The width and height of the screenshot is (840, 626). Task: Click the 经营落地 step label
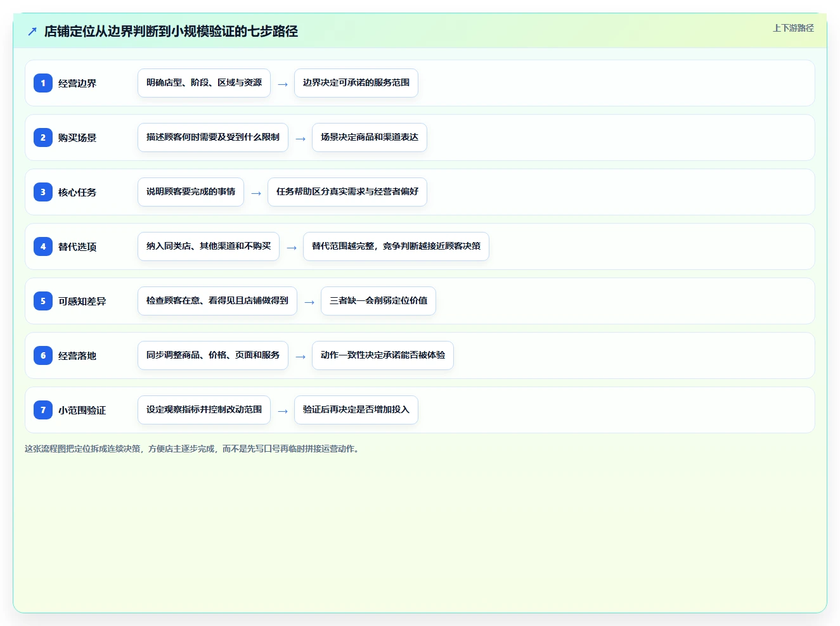point(77,355)
